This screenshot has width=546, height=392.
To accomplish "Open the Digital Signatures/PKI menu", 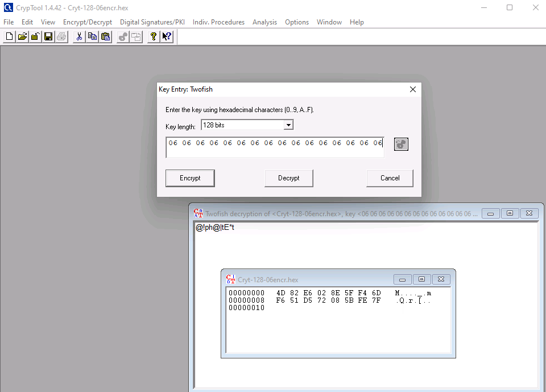I will pyautogui.click(x=152, y=22).
